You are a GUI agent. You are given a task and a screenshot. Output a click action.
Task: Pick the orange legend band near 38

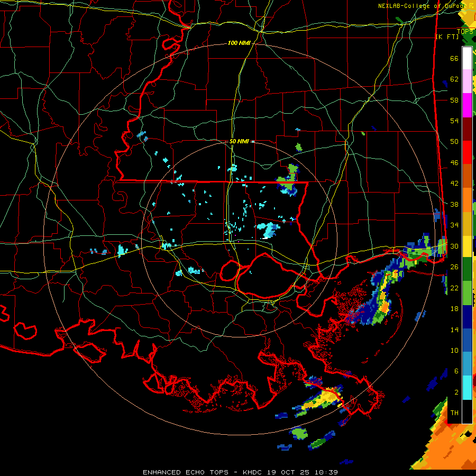(467, 199)
